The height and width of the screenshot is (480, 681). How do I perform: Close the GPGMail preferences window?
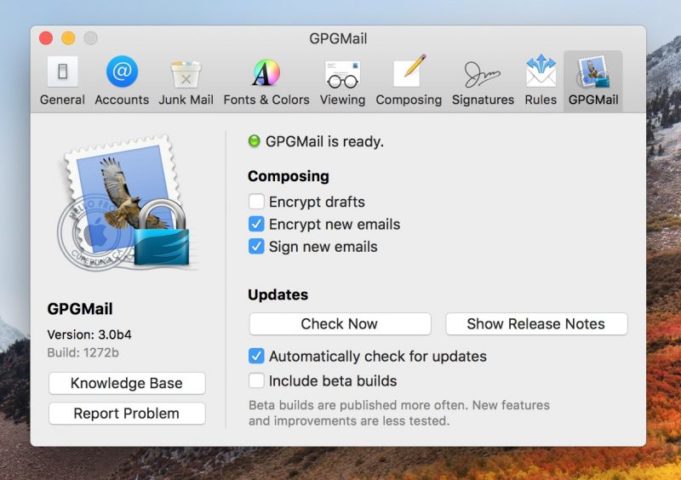46,38
